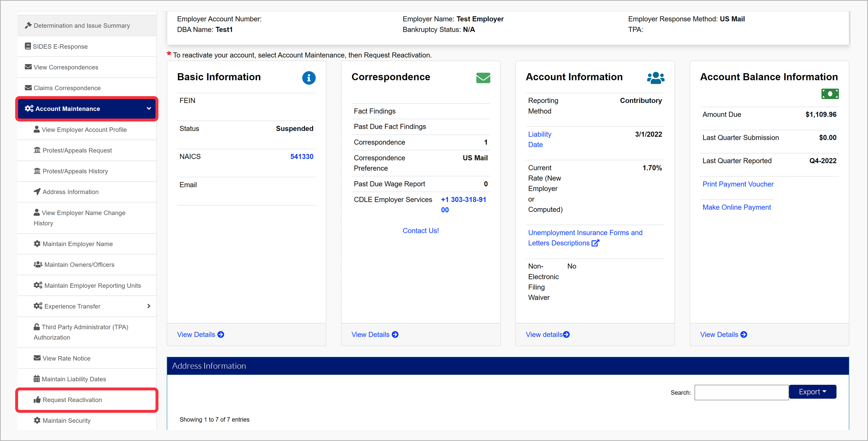This screenshot has width=868, height=441.
Task: Click the person icon beside View Employer Account Profile
Action: pos(37,129)
